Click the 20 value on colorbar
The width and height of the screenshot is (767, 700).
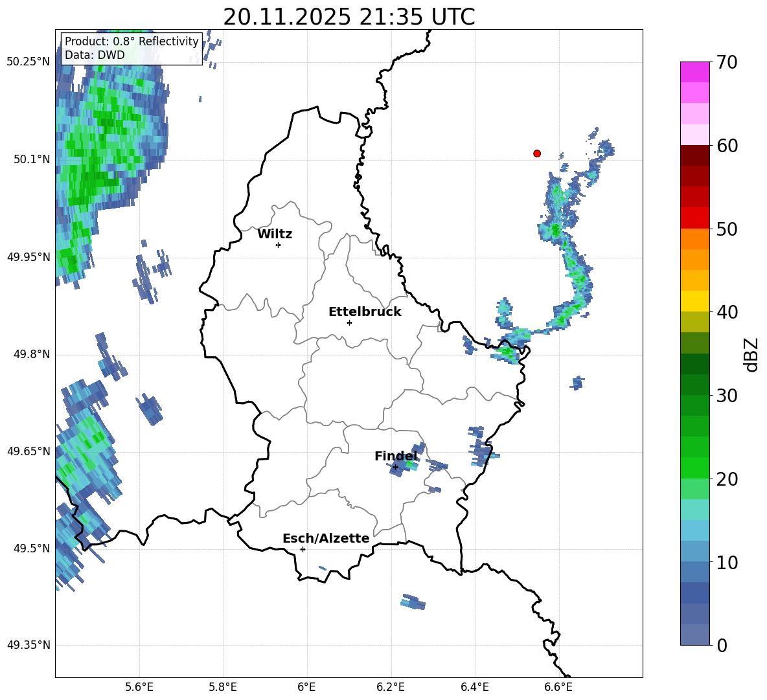point(727,479)
